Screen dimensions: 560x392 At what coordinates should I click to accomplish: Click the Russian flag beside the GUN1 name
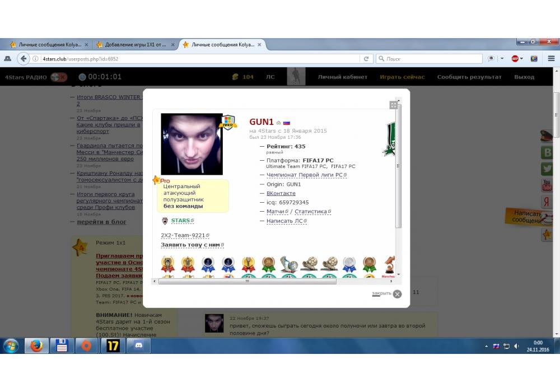286,123
